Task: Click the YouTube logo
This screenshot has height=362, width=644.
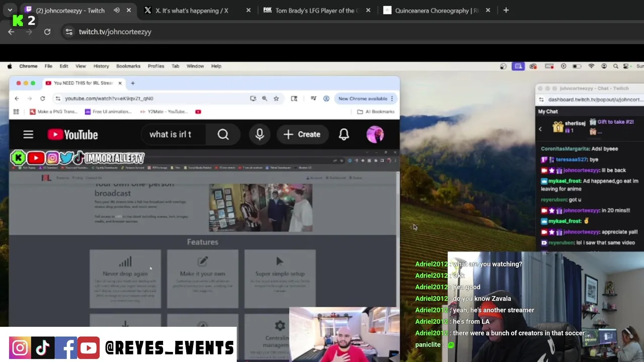Action: [x=72, y=134]
